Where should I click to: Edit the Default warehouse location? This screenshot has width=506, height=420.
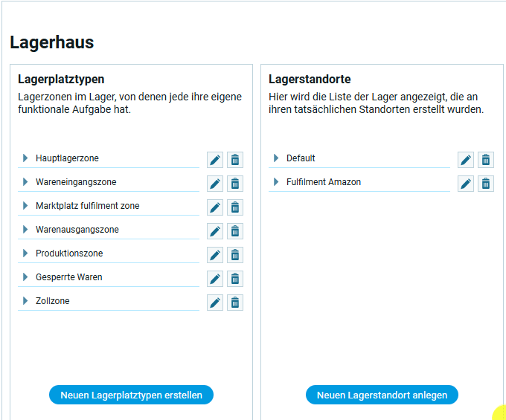(x=466, y=160)
